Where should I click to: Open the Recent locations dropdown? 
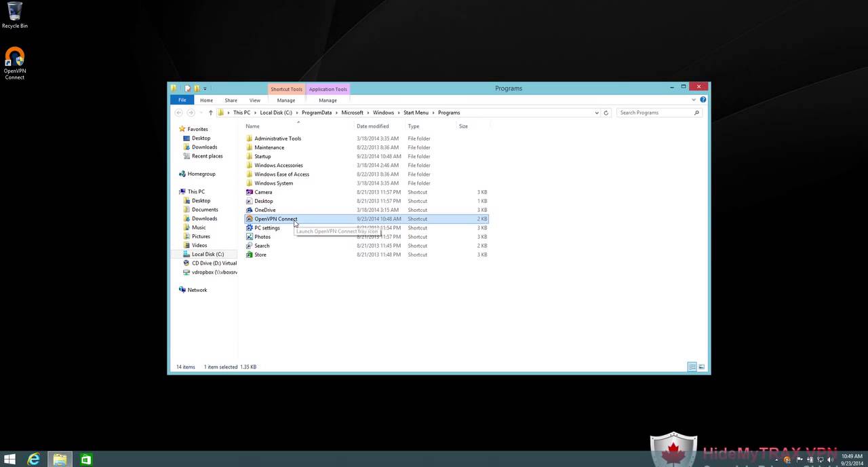(x=200, y=113)
